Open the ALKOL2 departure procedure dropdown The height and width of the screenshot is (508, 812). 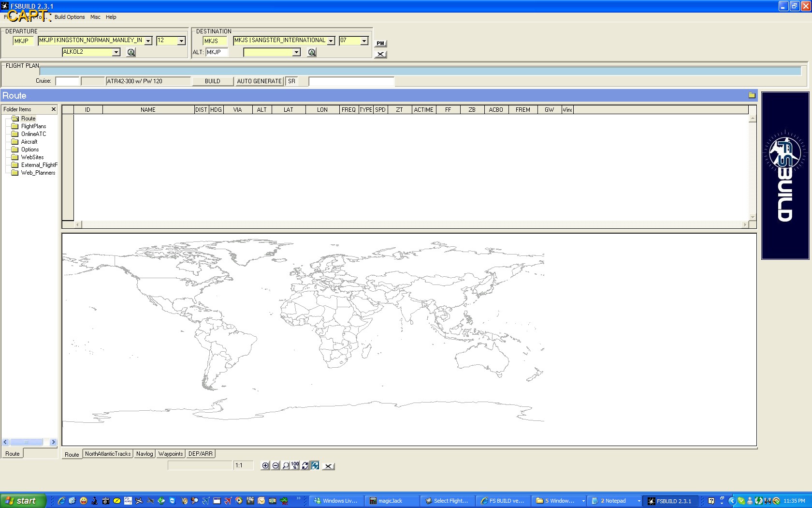pos(116,52)
